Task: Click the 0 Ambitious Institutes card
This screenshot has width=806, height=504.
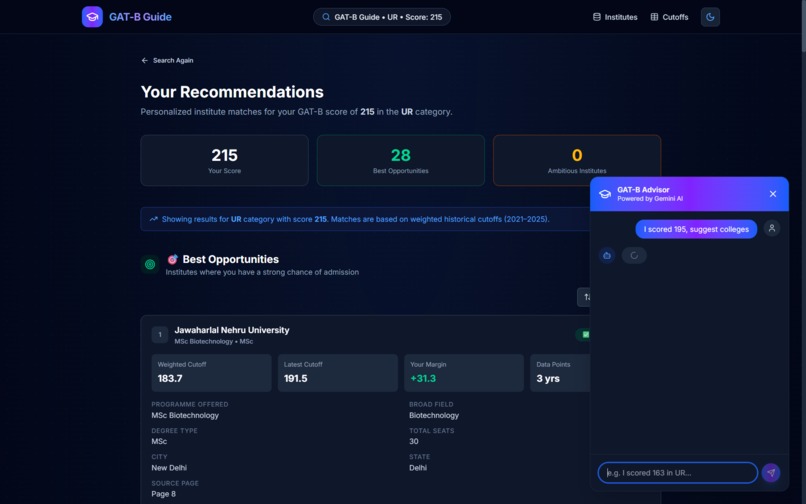Action: coord(577,160)
